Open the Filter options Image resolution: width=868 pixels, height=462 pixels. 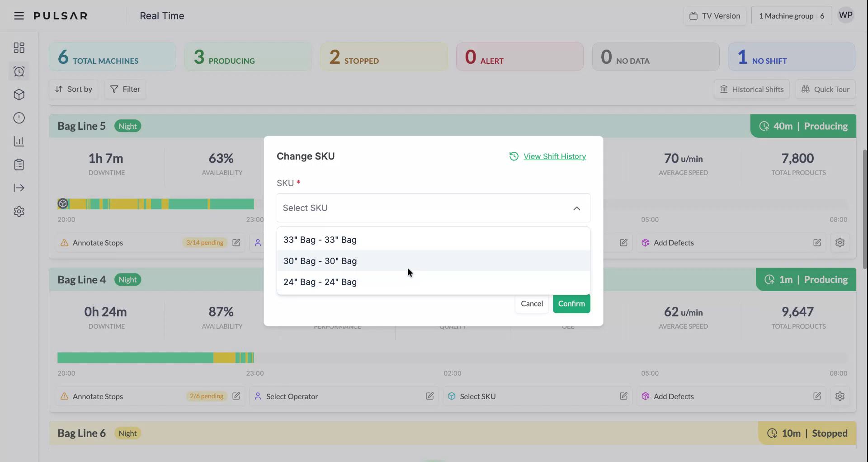pos(125,89)
